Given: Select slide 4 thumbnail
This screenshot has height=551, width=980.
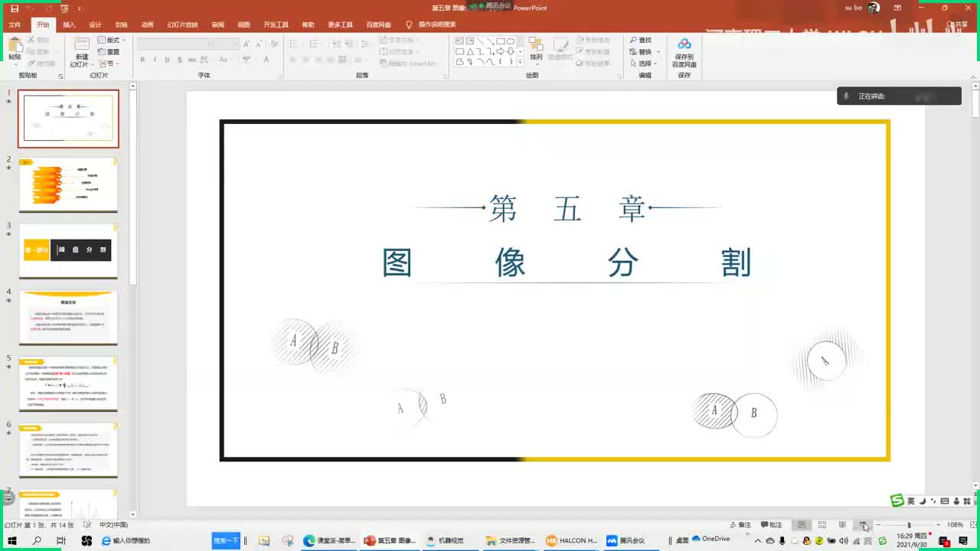Looking at the screenshot, I should (68, 317).
